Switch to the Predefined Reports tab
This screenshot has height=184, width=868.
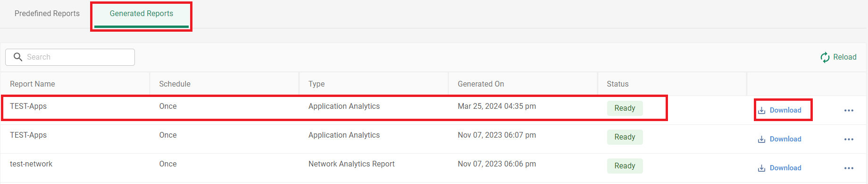tap(47, 13)
